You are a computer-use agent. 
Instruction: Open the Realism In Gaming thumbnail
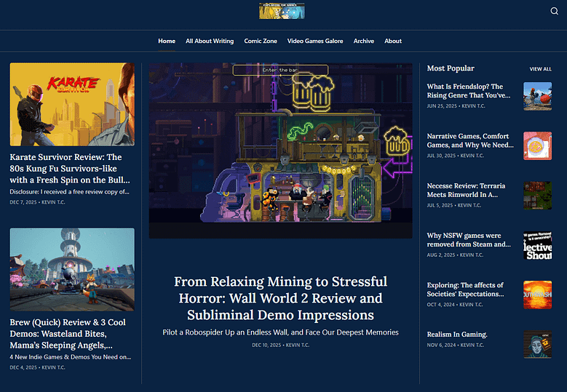click(538, 344)
